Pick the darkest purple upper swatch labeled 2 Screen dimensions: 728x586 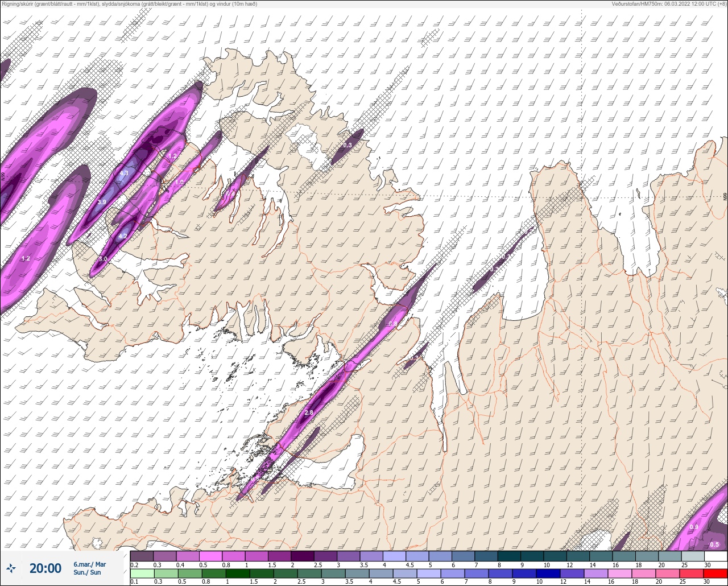[x=302, y=556]
